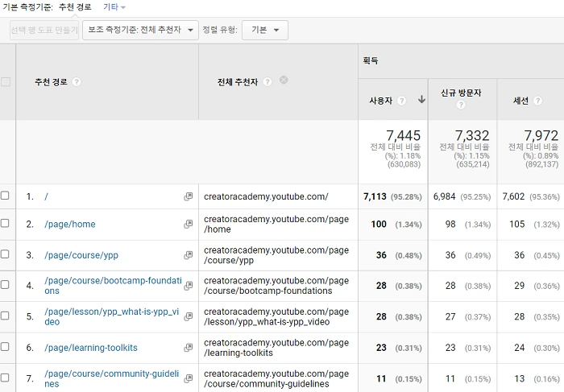
Task: Select the creatoracademy.youtube.com/page/home cell
Action: [276, 225]
